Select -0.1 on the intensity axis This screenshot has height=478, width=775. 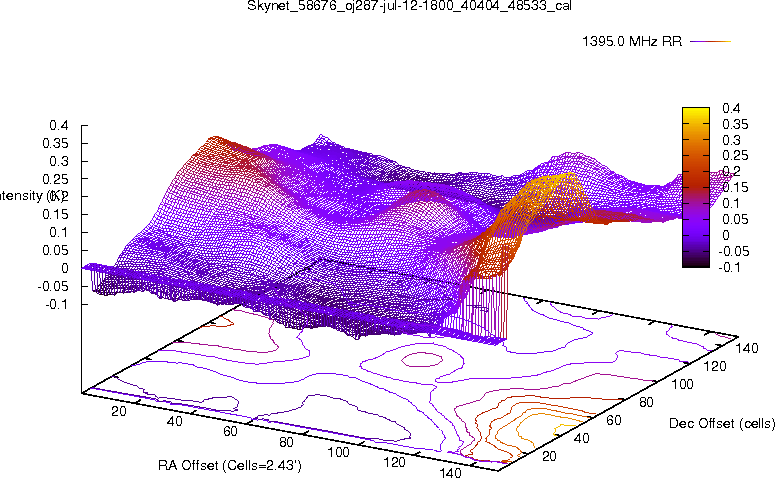click(x=57, y=304)
